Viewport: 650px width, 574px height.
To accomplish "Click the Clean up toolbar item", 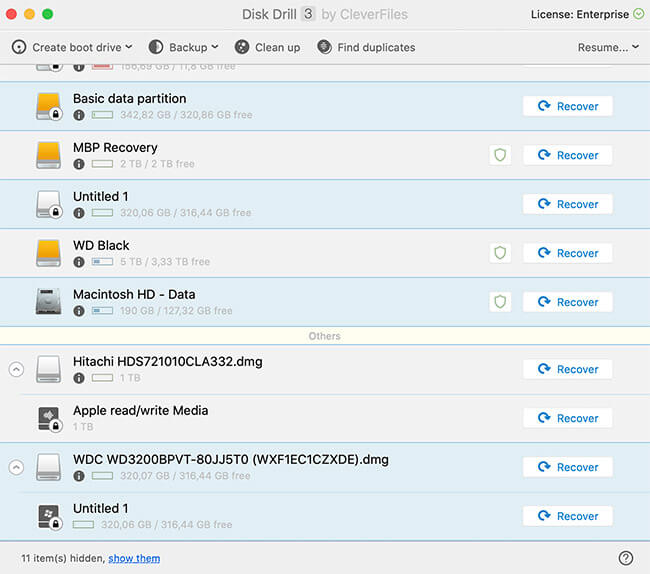I will (267, 47).
